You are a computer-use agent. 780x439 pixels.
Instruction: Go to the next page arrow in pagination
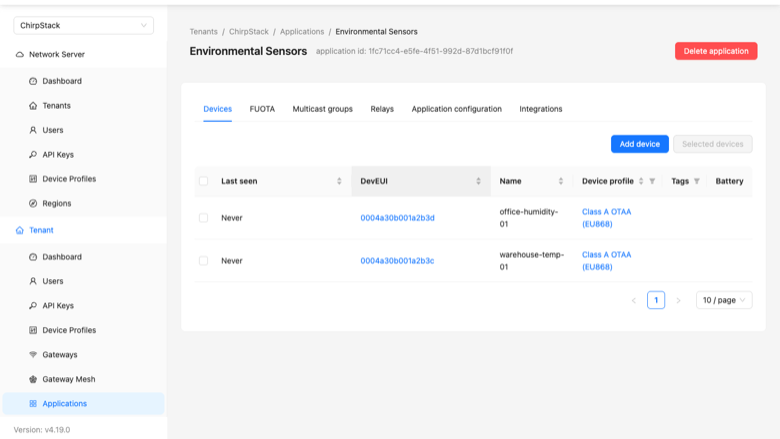(678, 300)
